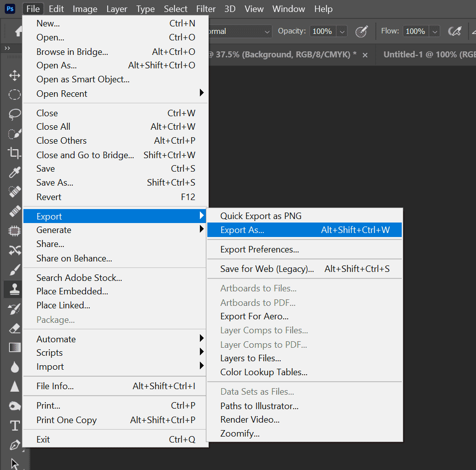This screenshot has width=476, height=470.
Task: Pick the Eyedropper tool
Action: tap(14, 172)
